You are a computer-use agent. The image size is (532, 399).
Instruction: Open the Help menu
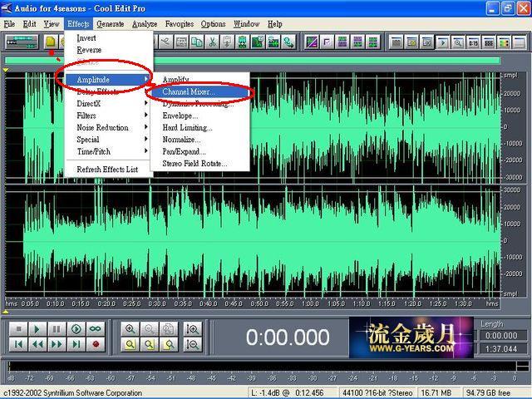point(274,24)
